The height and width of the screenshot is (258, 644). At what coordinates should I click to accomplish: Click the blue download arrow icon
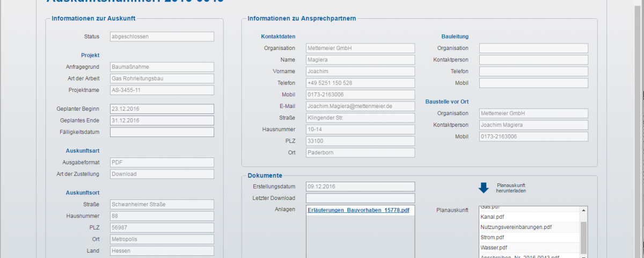(484, 188)
